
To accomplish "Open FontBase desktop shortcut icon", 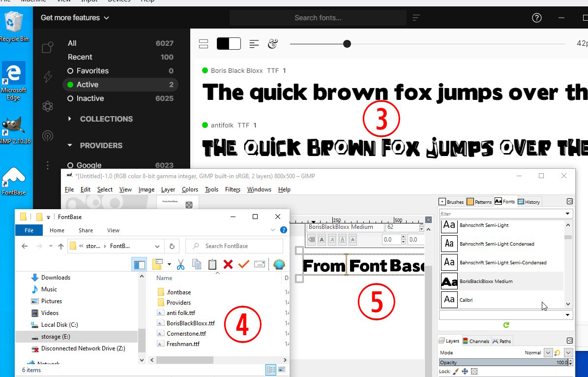I will (x=14, y=181).
